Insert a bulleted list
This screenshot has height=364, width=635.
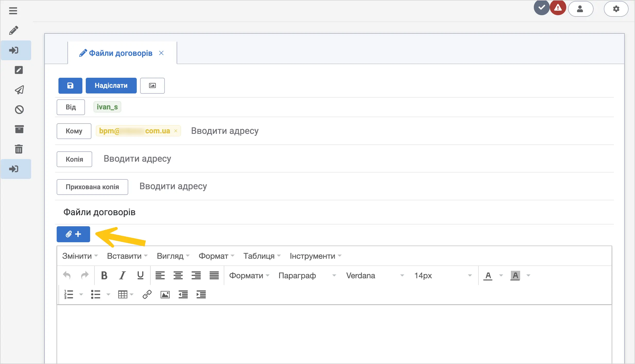coord(96,294)
